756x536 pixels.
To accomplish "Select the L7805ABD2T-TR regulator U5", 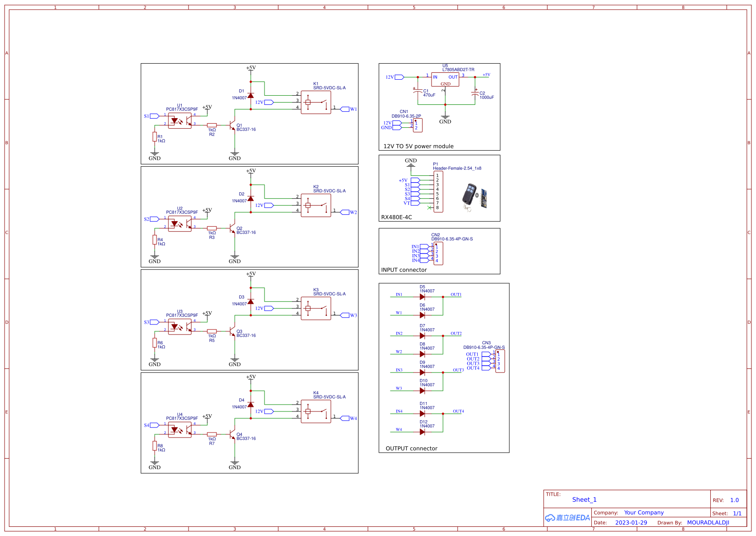I will [444, 78].
